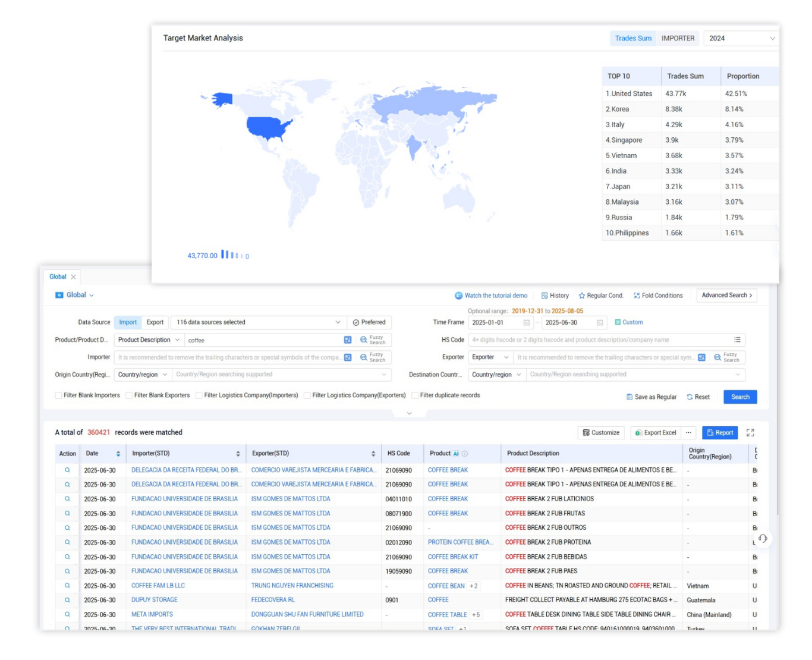Check Filter duplicate records option
This screenshot has height=660, width=812.
415,395
